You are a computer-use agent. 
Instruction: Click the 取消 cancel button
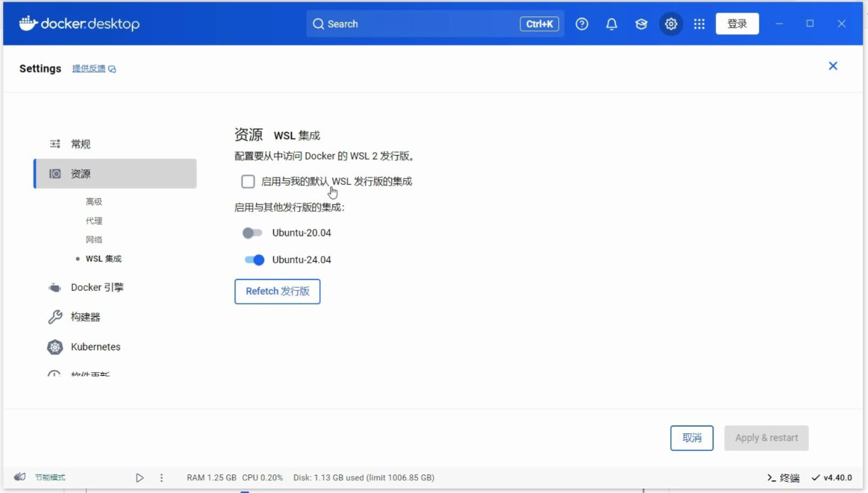pyautogui.click(x=692, y=438)
